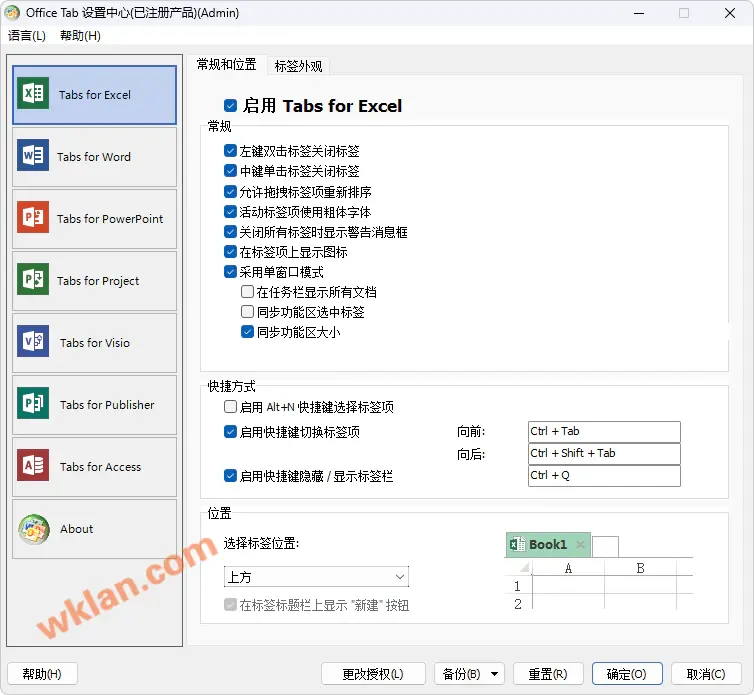The image size is (754, 695).
Task: Click the 选择标签位置 label
Action: [x=261, y=543]
